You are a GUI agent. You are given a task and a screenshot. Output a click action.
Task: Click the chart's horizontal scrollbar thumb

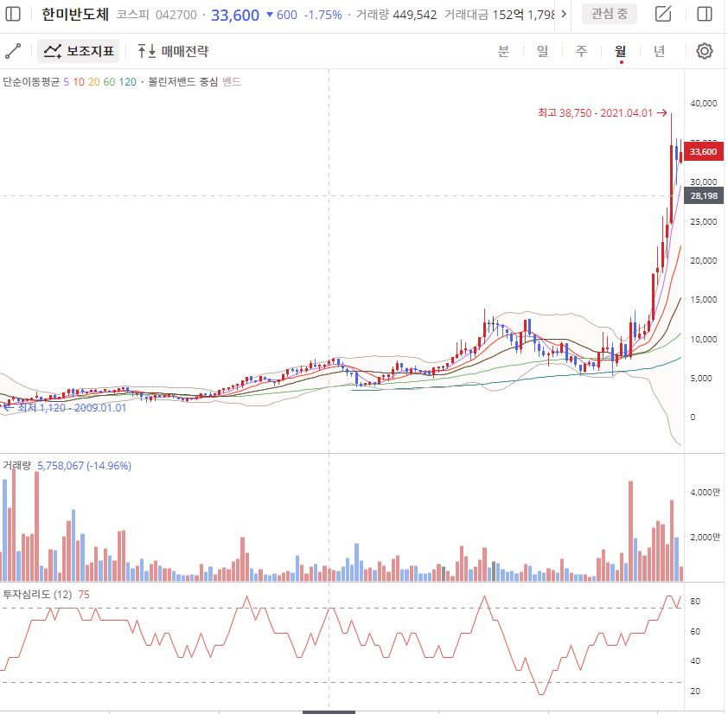(x=329, y=711)
